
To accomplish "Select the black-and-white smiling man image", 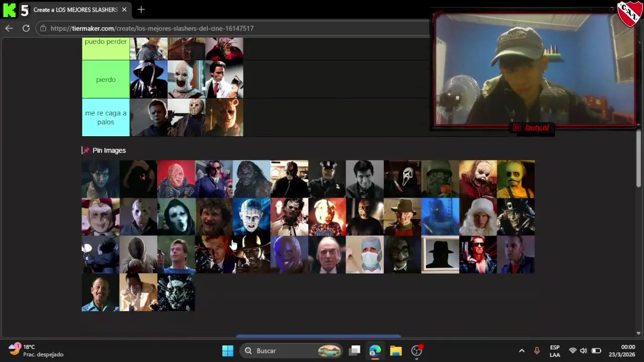I will click(365, 179).
